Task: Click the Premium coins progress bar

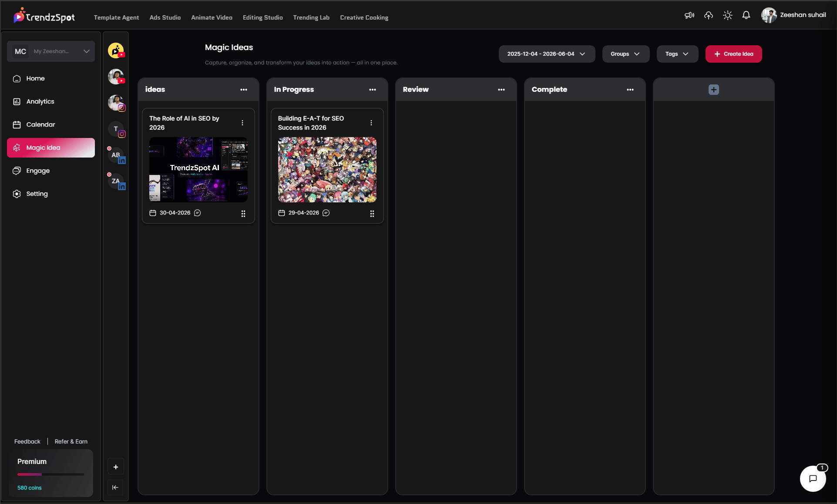Action: [x=51, y=474]
